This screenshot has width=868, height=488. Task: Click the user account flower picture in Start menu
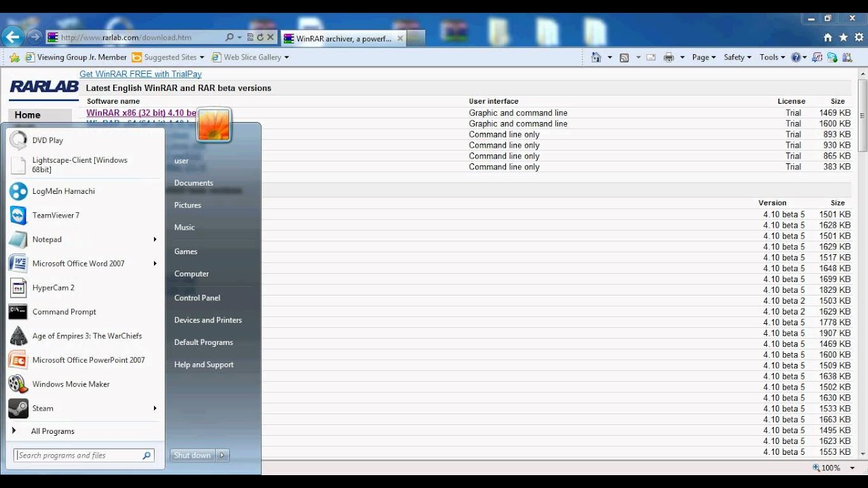coord(214,125)
